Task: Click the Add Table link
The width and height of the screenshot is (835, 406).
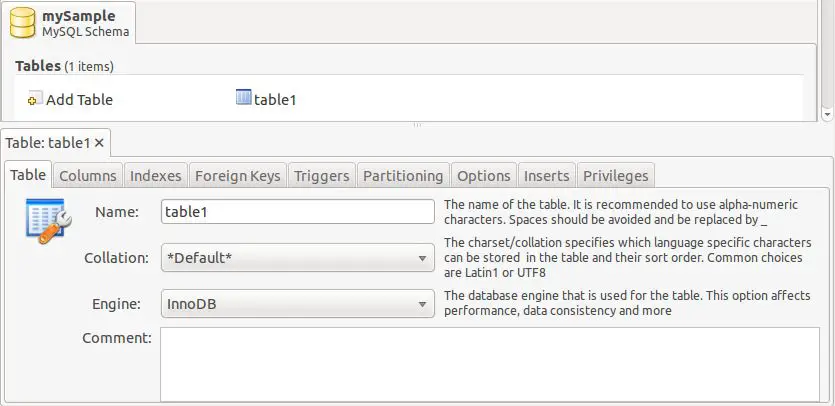Action: [x=79, y=100]
